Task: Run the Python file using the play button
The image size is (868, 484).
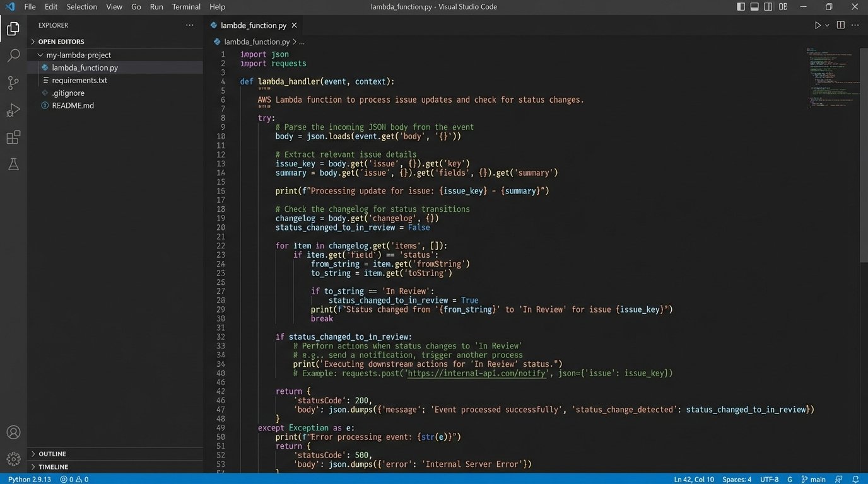Action: pos(818,25)
